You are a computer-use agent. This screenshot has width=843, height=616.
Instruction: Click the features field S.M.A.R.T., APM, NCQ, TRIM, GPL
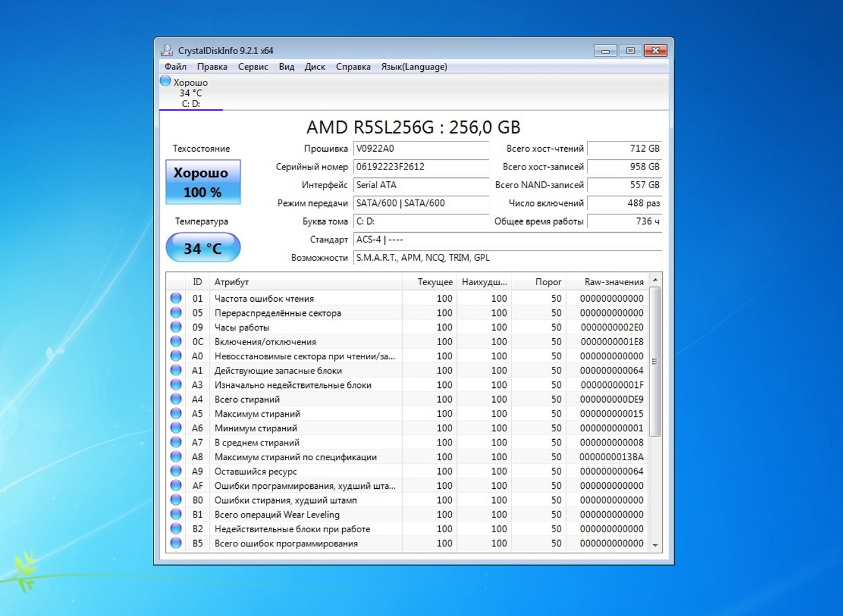click(508, 258)
